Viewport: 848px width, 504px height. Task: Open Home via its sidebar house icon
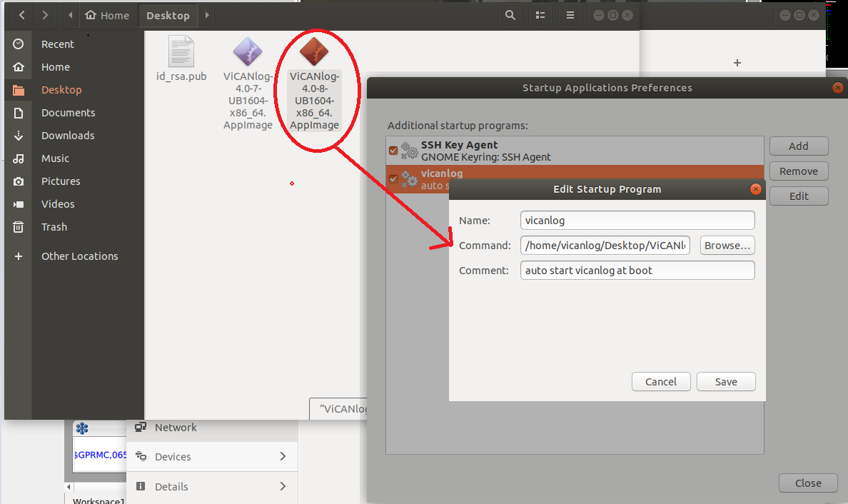(19, 67)
